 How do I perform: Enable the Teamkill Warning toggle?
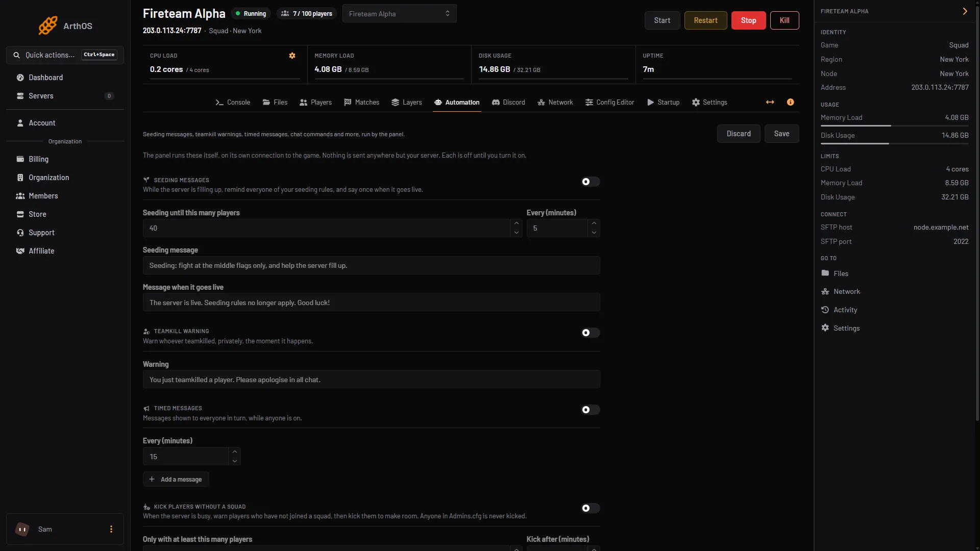(591, 333)
